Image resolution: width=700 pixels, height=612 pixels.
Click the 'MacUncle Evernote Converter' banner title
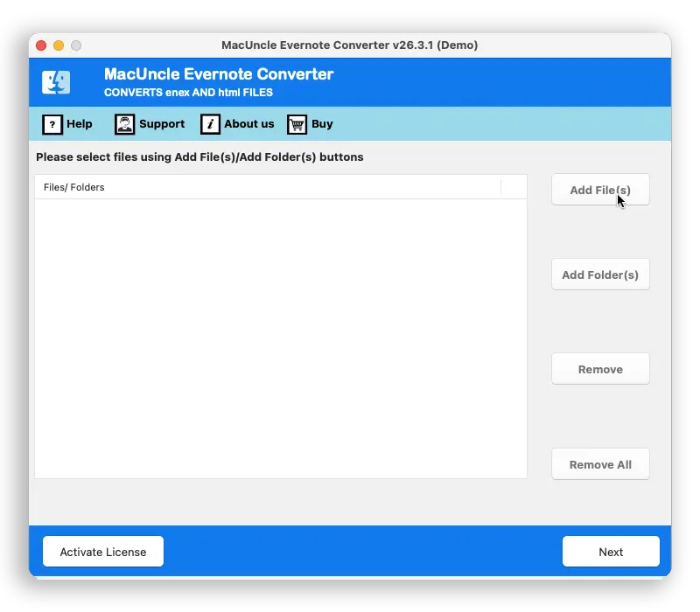[x=219, y=74]
